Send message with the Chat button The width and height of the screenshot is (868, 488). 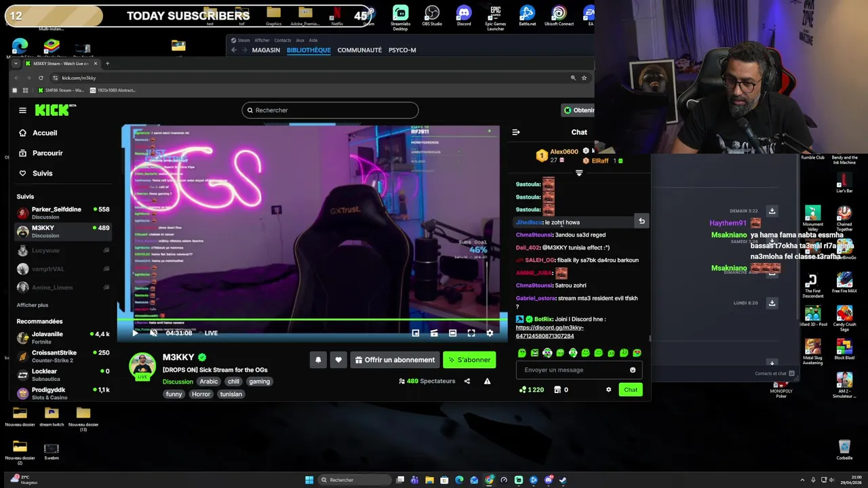pos(631,390)
